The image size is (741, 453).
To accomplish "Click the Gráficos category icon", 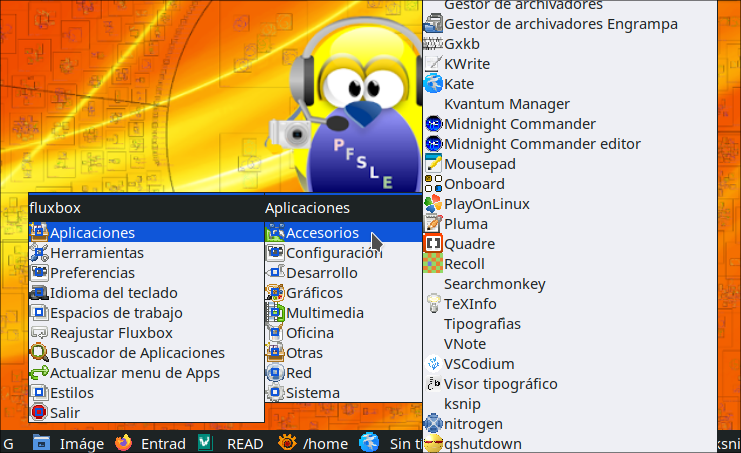I will (275, 292).
